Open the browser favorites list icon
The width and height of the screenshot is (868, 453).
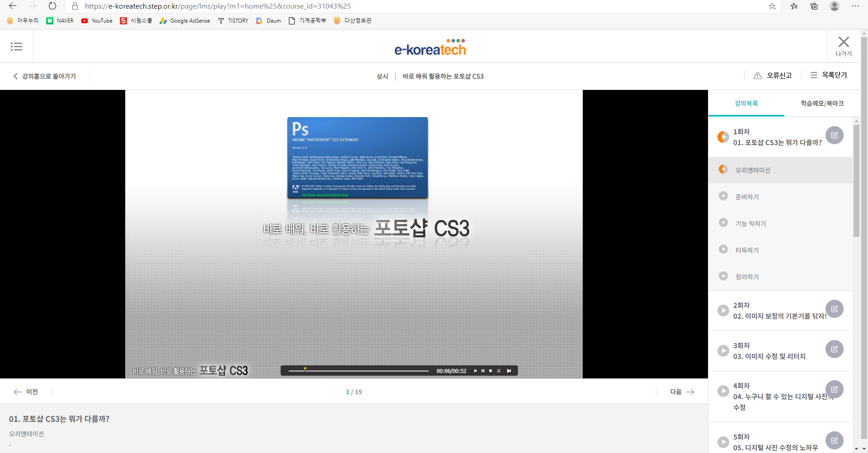point(794,6)
